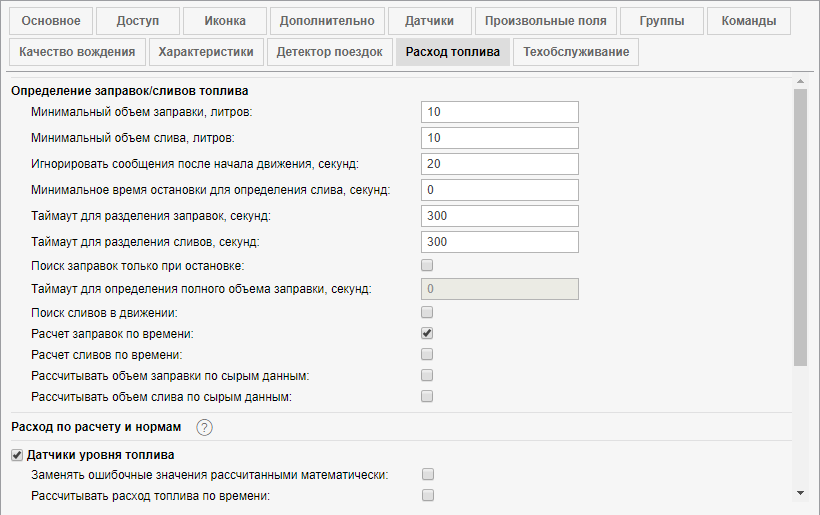This screenshot has width=820, height=515.
Task: Open the 'Техобслуживание' tab
Action: coord(576,52)
